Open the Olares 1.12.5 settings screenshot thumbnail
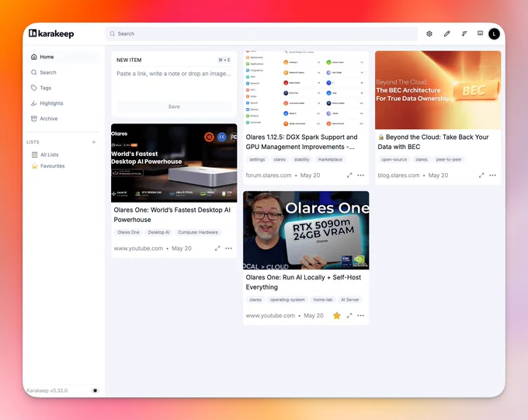The image size is (528, 420). point(306,90)
